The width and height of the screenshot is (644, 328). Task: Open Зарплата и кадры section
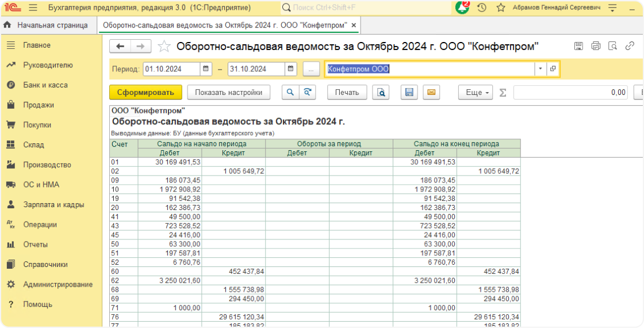pyautogui.click(x=51, y=205)
